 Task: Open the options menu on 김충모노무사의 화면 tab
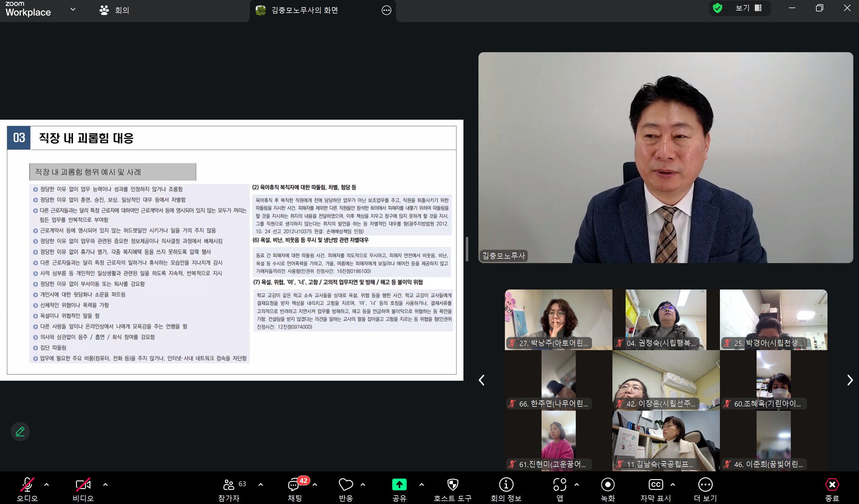tap(386, 10)
